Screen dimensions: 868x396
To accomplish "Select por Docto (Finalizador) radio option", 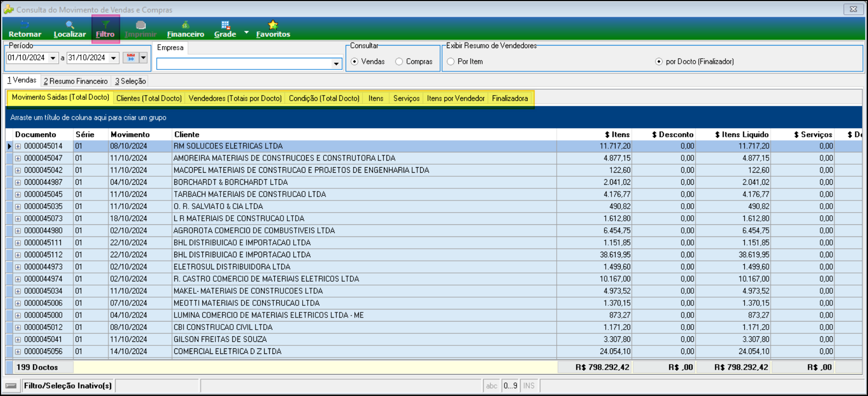I will tap(659, 62).
